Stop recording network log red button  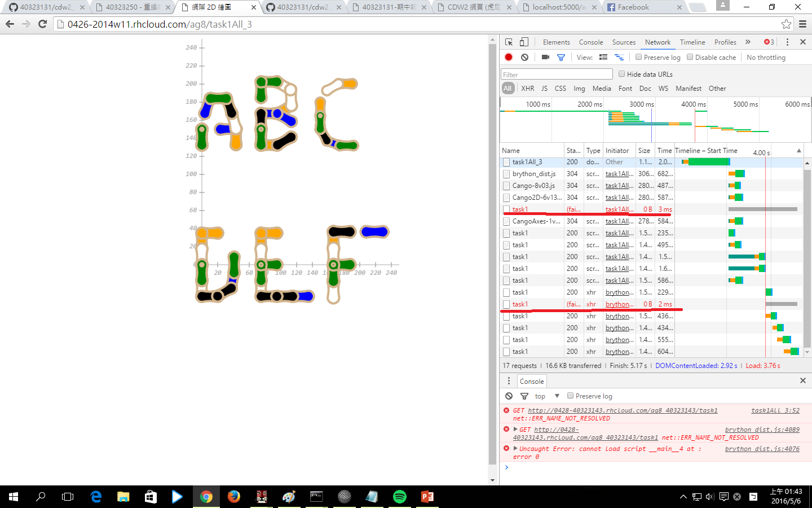point(509,57)
